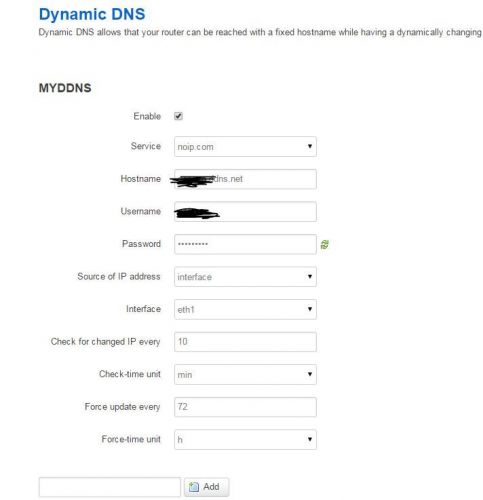Toggle the Enable checkbox
This screenshot has height=500, width=483.
point(178,116)
